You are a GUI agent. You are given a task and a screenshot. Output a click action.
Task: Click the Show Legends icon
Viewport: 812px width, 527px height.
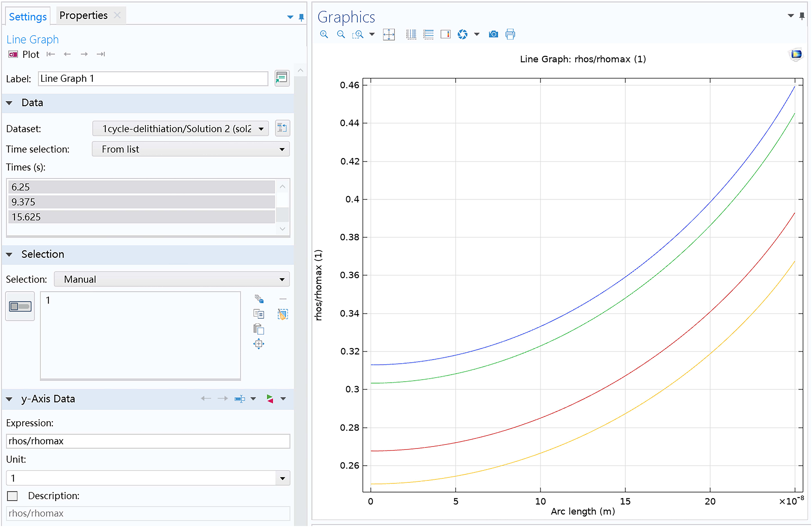(445, 34)
